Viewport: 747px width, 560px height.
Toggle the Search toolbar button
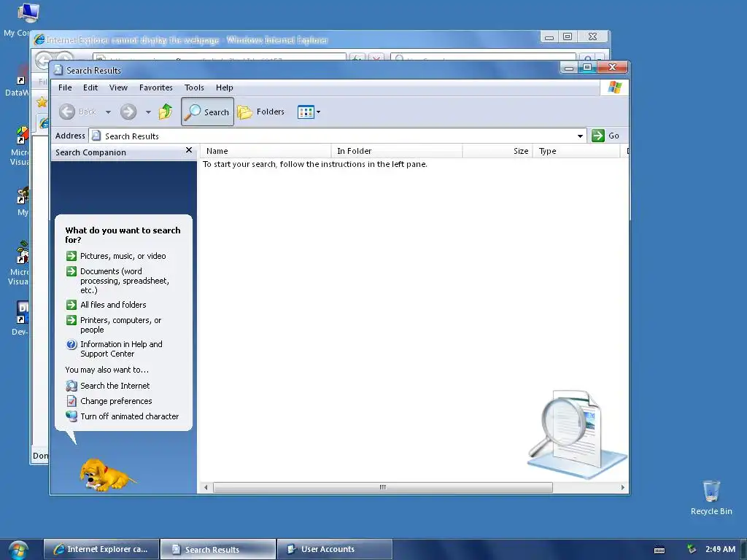pos(207,112)
